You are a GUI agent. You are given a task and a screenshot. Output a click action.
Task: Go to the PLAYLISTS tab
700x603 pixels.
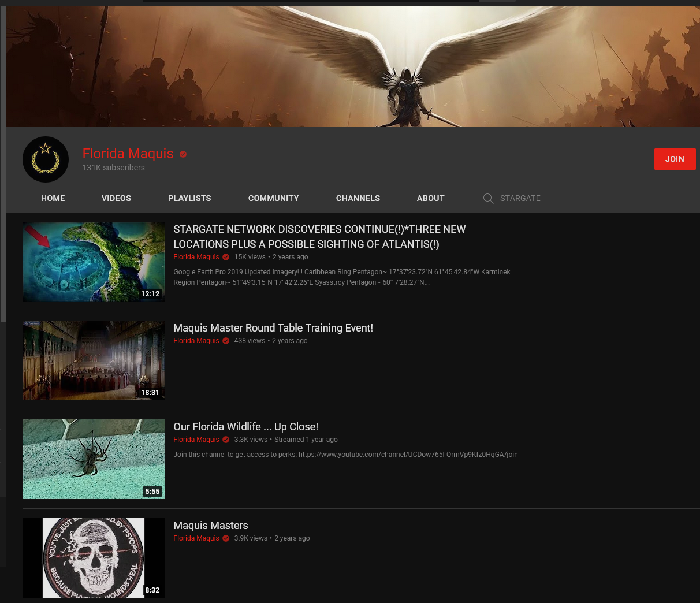coord(189,198)
